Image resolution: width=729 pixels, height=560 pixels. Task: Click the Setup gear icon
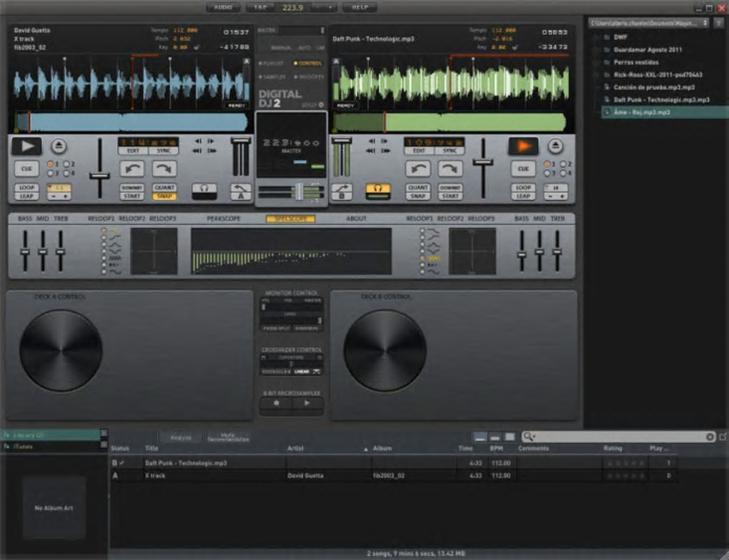(321, 105)
